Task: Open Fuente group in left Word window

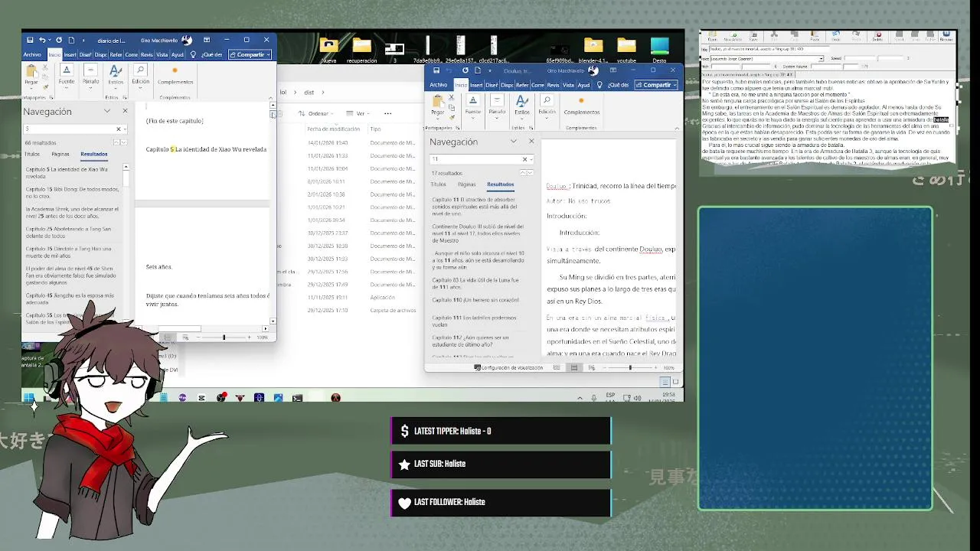Action: coord(67,75)
